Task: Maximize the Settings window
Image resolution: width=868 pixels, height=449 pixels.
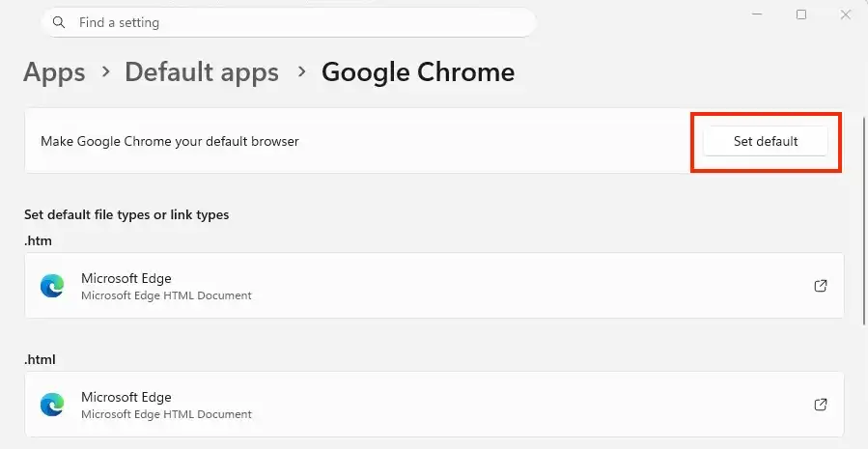Action: point(801,14)
